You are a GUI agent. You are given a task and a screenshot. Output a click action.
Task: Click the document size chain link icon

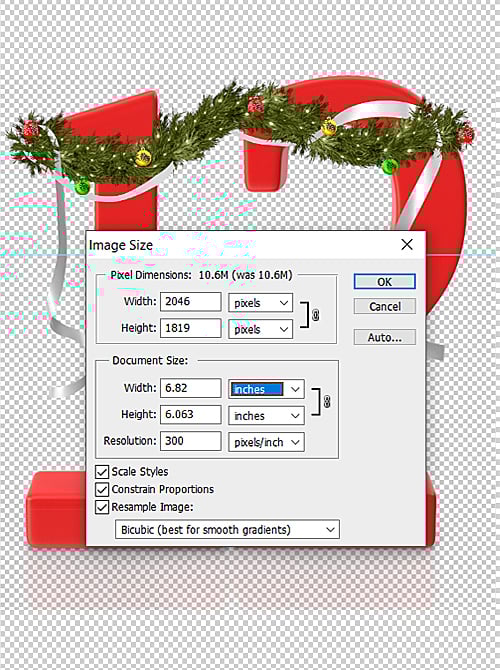(x=327, y=402)
